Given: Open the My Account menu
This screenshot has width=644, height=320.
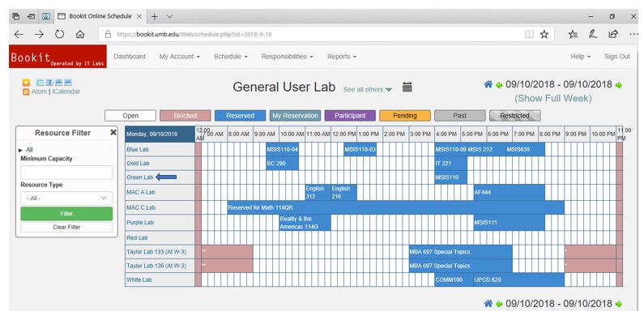Looking at the screenshot, I should (180, 57).
